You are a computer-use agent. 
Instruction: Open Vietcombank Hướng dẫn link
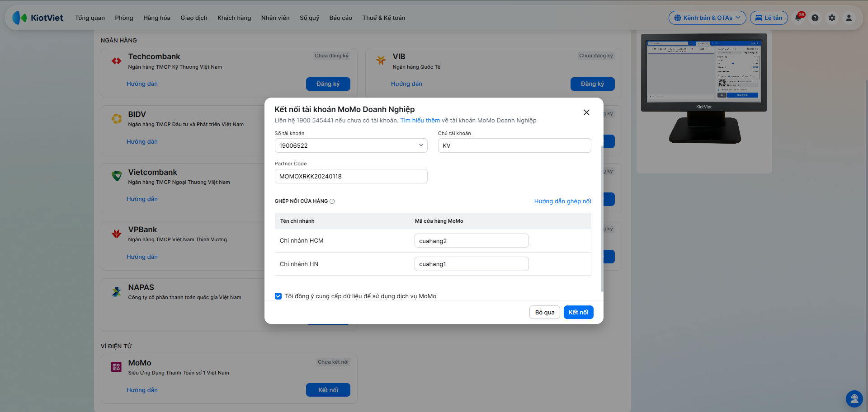142,199
